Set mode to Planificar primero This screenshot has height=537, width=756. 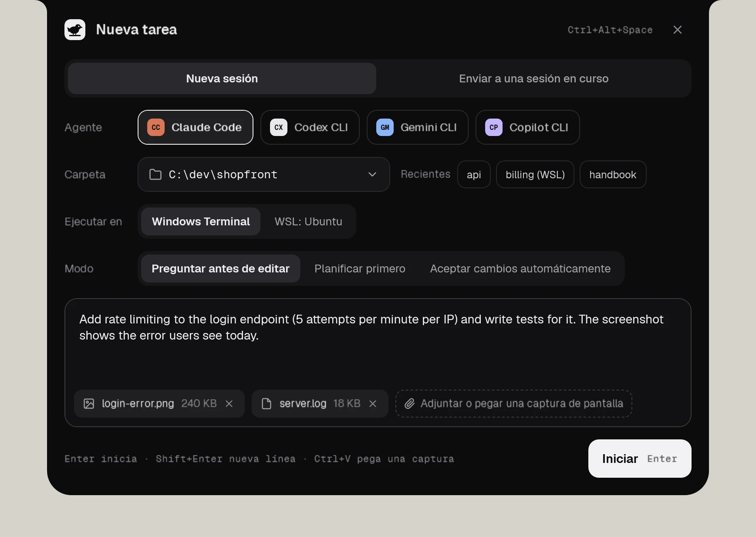[x=360, y=268]
